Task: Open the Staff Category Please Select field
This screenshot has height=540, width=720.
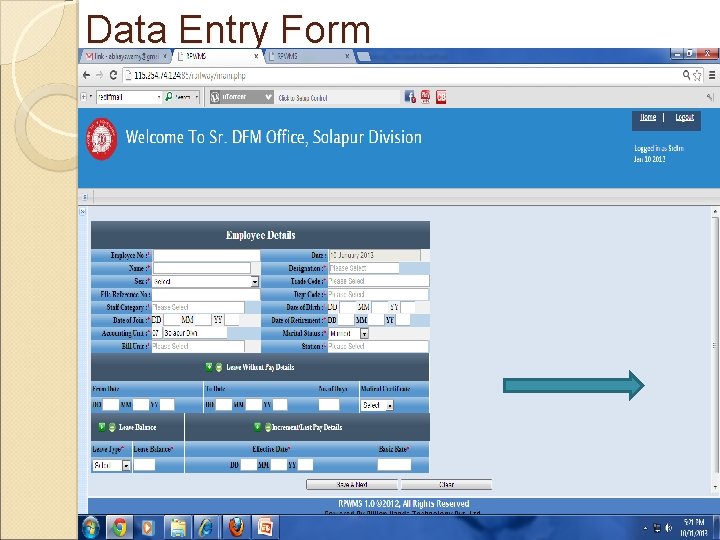Action: (198, 307)
